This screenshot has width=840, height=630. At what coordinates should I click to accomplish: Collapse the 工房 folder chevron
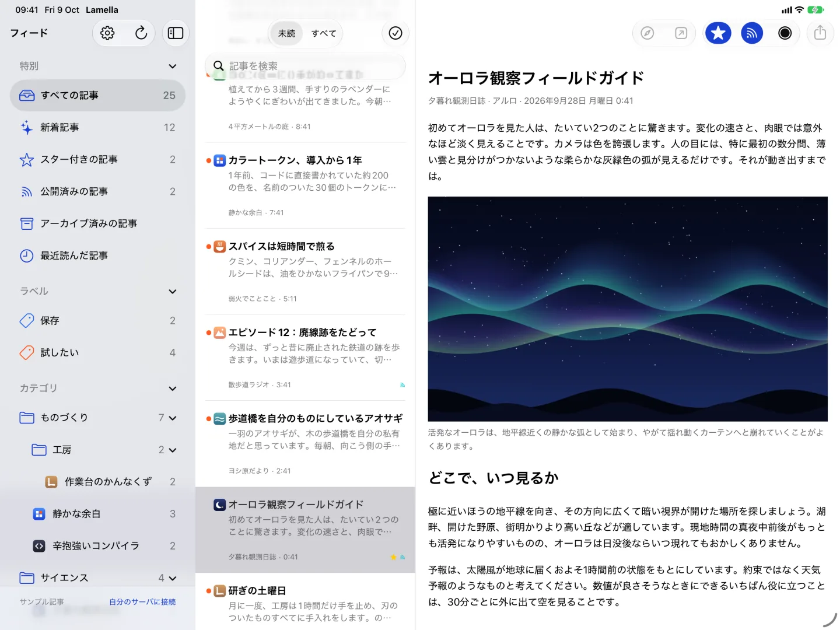[173, 450]
